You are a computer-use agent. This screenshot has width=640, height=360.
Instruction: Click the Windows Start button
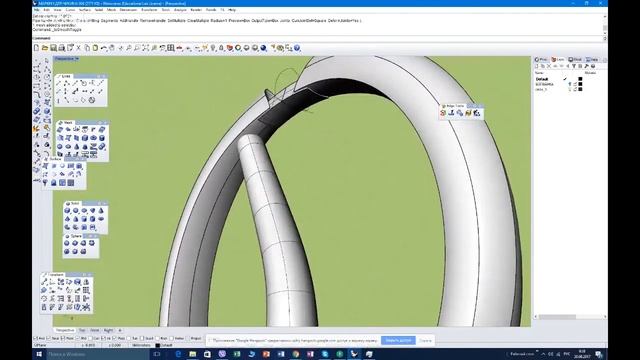(39, 354)
